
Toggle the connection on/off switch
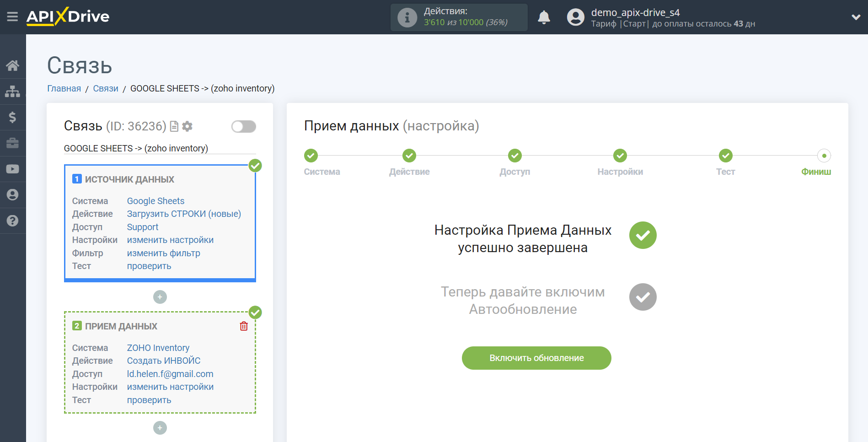tap(243, 126)
